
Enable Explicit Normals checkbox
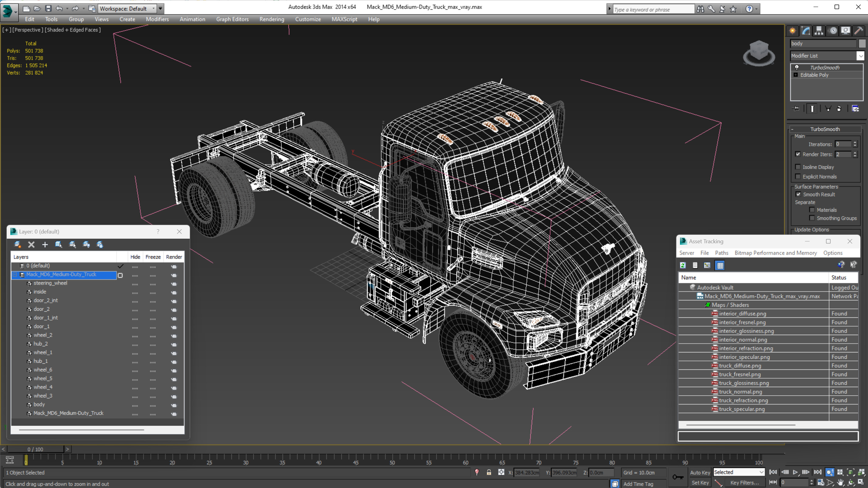pyautogui.click(x=798, y=176)
